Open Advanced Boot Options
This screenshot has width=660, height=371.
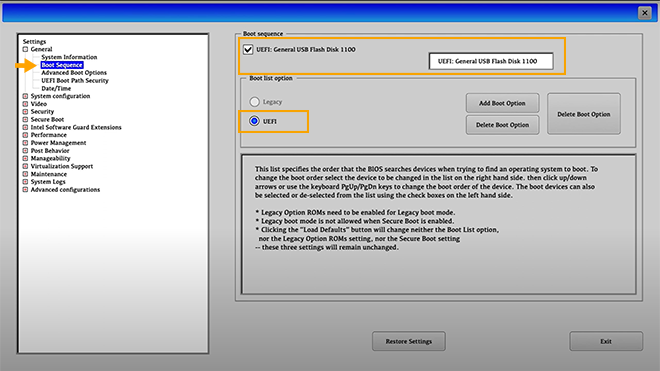click(x=74, y=72)
